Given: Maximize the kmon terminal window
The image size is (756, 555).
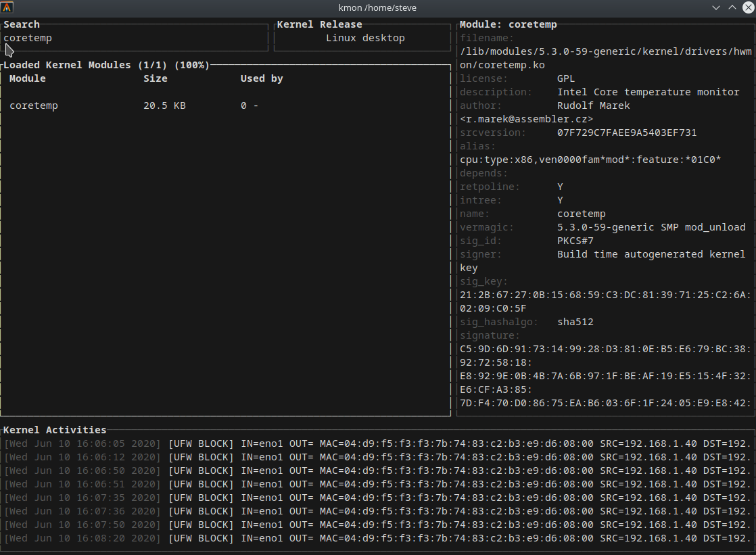Looking at the screenshot, I should [x=732, y=7].
